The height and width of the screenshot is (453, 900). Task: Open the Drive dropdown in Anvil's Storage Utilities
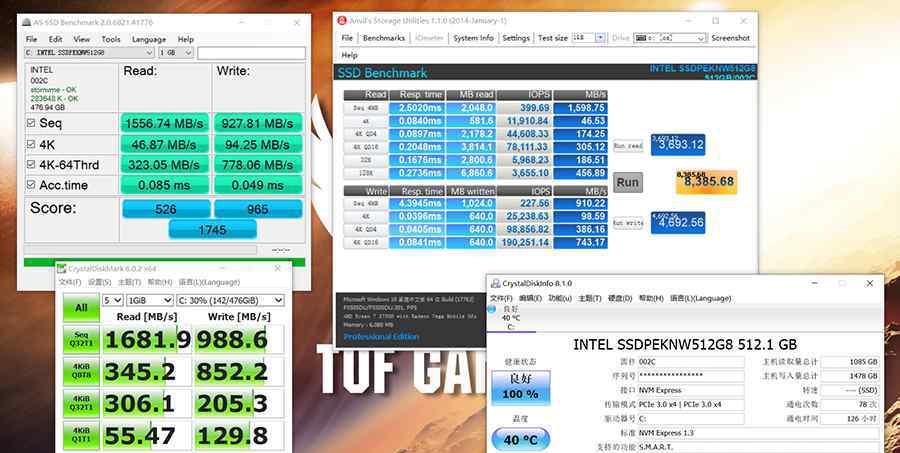click(670, 38)
